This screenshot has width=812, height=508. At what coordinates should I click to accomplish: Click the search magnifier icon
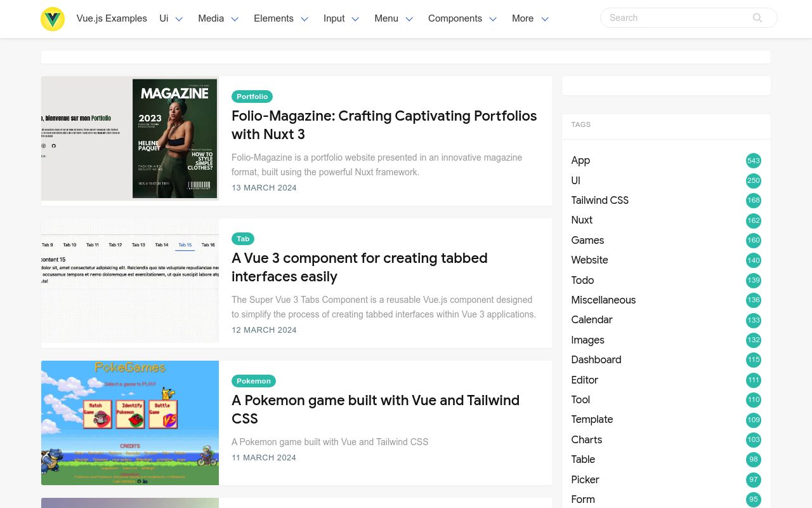click(757, 18)
